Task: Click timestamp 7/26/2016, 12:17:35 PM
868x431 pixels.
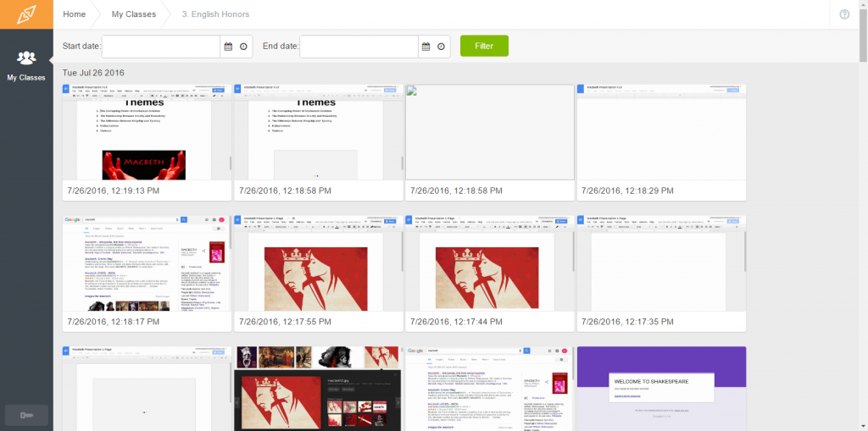Action: tap(628, 322)
